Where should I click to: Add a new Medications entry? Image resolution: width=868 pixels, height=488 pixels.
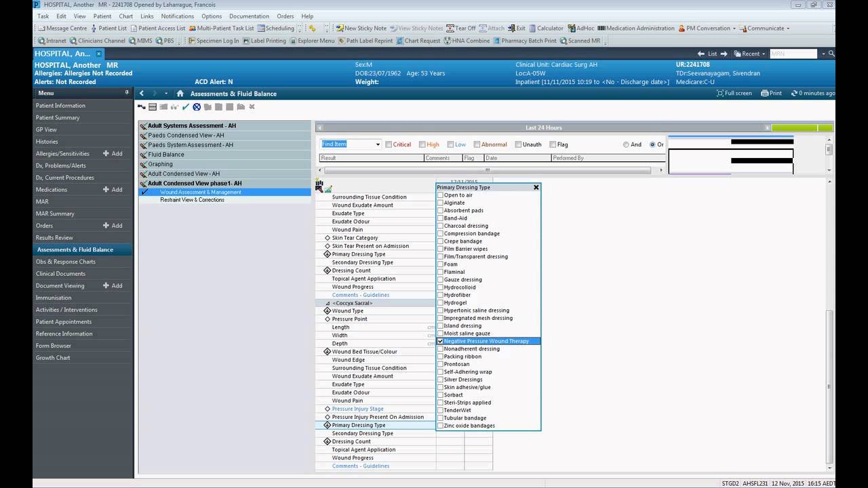(113, 190)
